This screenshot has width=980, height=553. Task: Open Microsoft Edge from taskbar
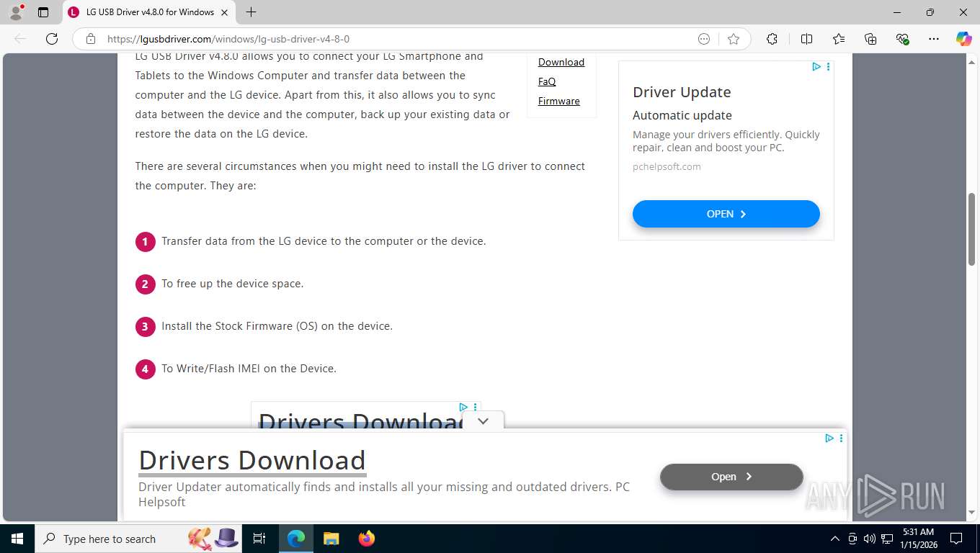click(x=296, y=539)
